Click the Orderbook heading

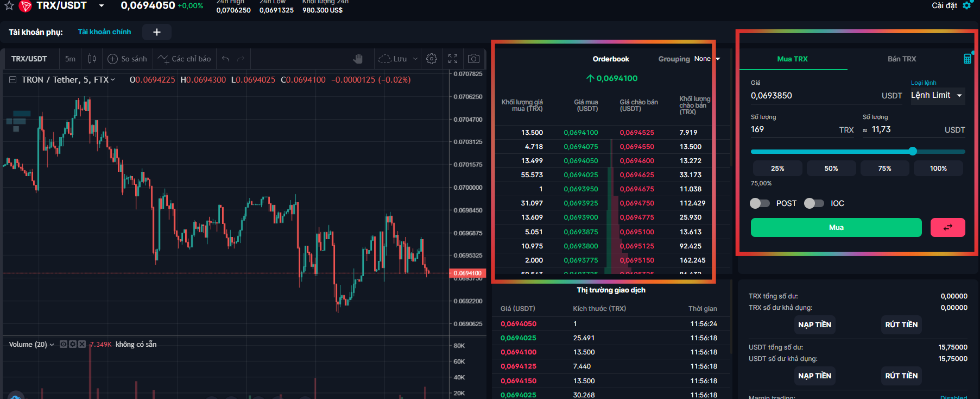[611, 59]
